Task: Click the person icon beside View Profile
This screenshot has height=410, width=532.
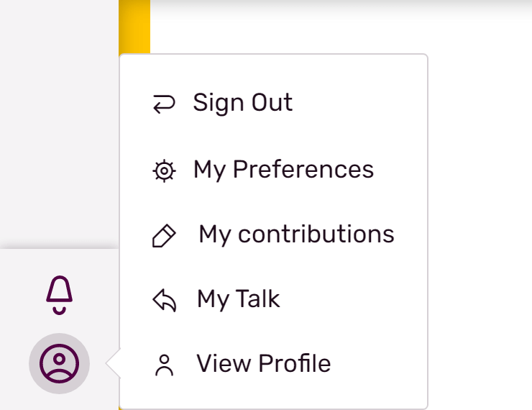Action: click(164, 365)
